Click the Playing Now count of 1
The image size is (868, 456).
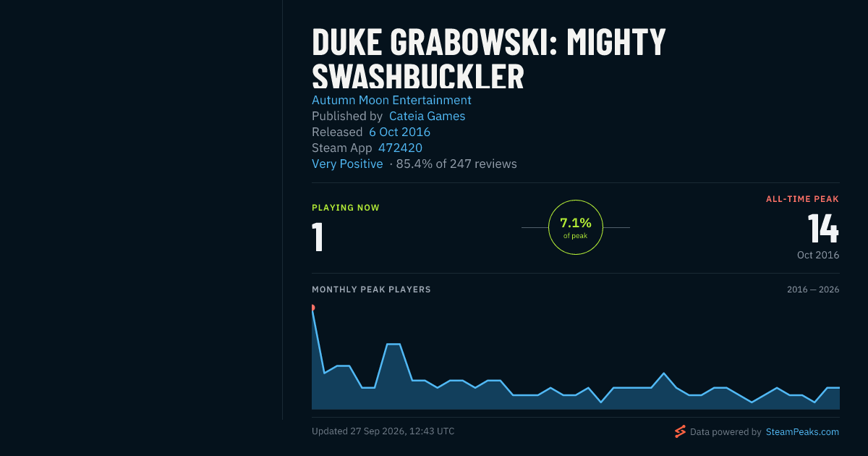(317, 237)
